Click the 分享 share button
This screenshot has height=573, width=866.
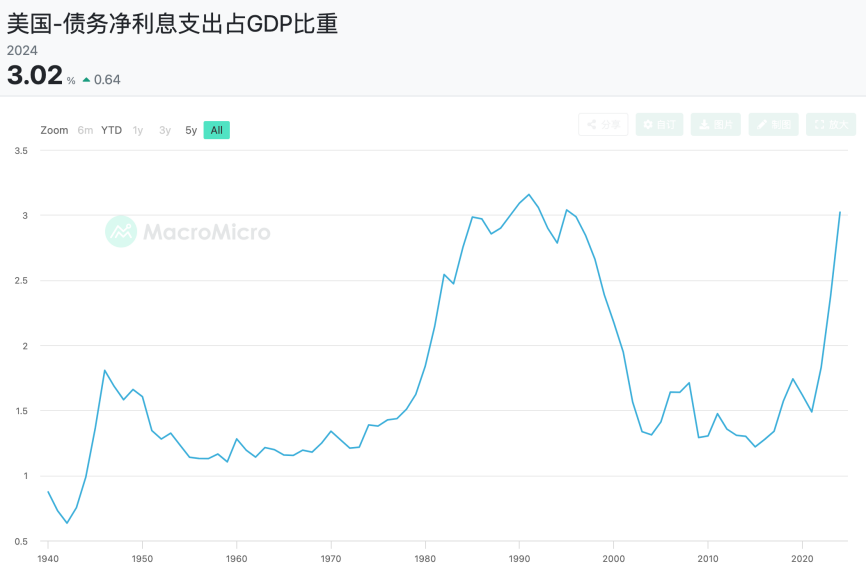pos(603,125)
